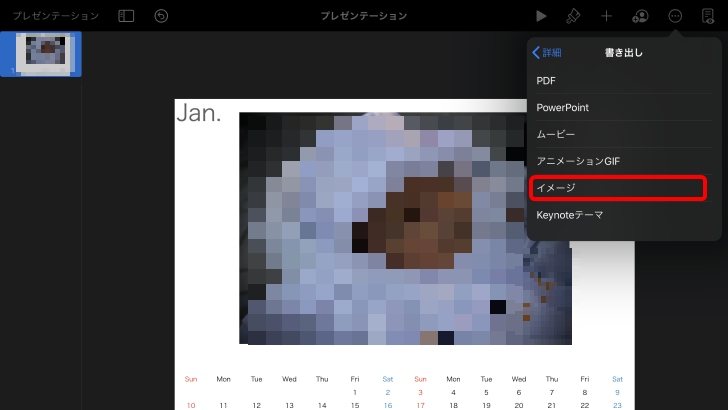The width and height of the screenshot is (728, 410).
Task: Tap date 12 in calendar
Action: coord(256,405)
